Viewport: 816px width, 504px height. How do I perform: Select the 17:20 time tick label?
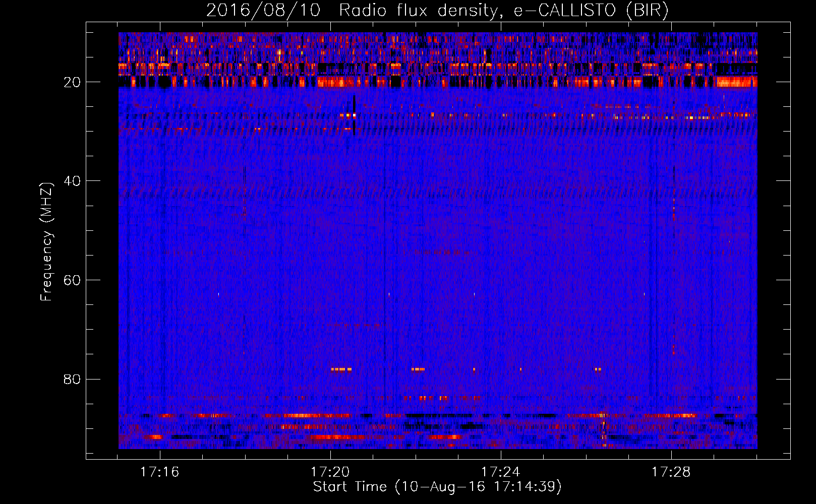[x=330, y=472]
